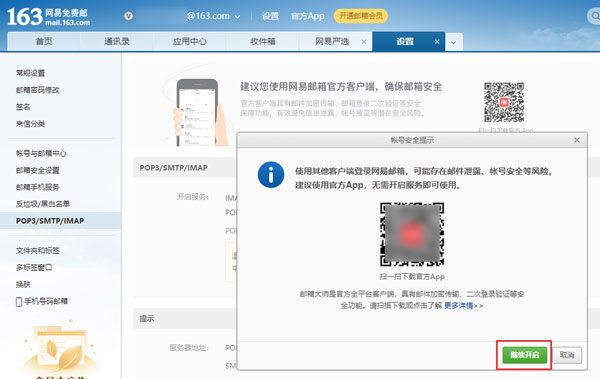Click the 服务器地址: label
The image size is (600, 379).
click(x=189, y=348)
